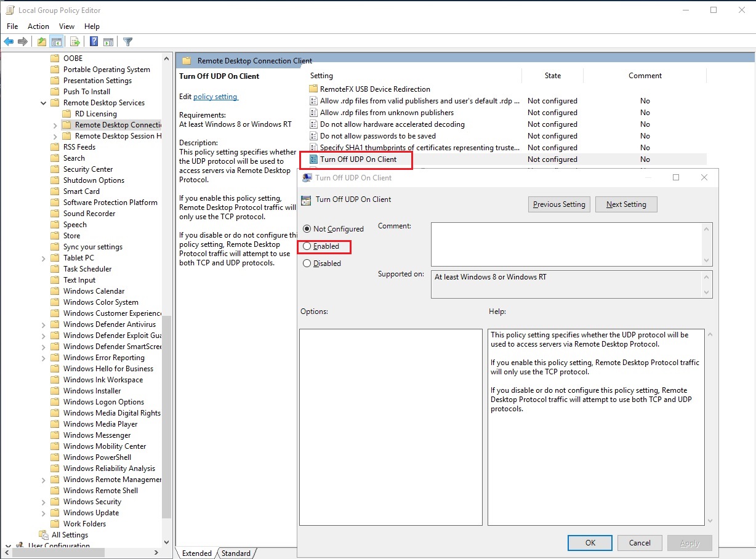Open the File menu
Screen dimensions: 756x559
[x=12, y=26]
